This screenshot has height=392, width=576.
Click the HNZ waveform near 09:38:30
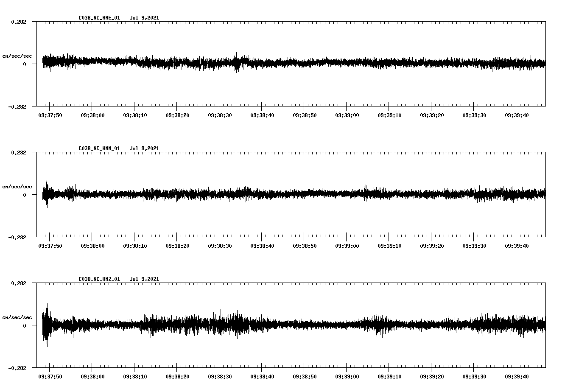(x=219, y=326)
